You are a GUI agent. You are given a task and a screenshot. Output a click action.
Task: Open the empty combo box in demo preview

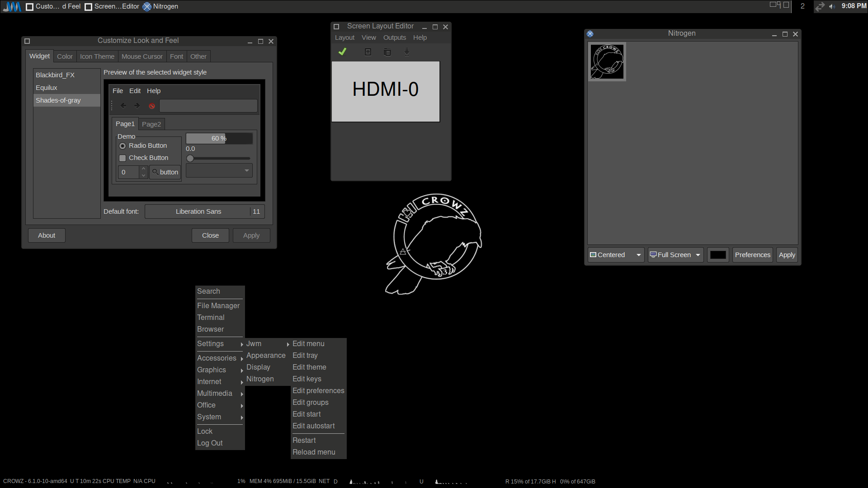click(x=219, y=171)
